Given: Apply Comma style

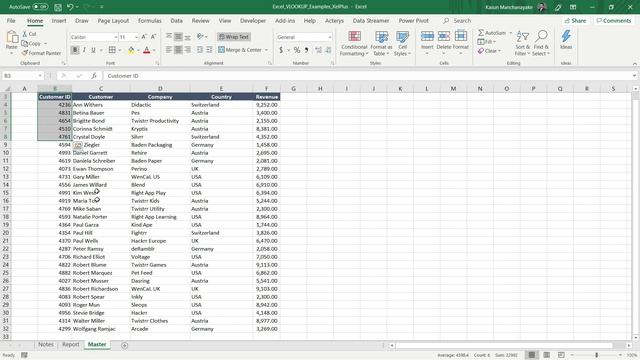Looking at the screenshot, I should (307, 50).
